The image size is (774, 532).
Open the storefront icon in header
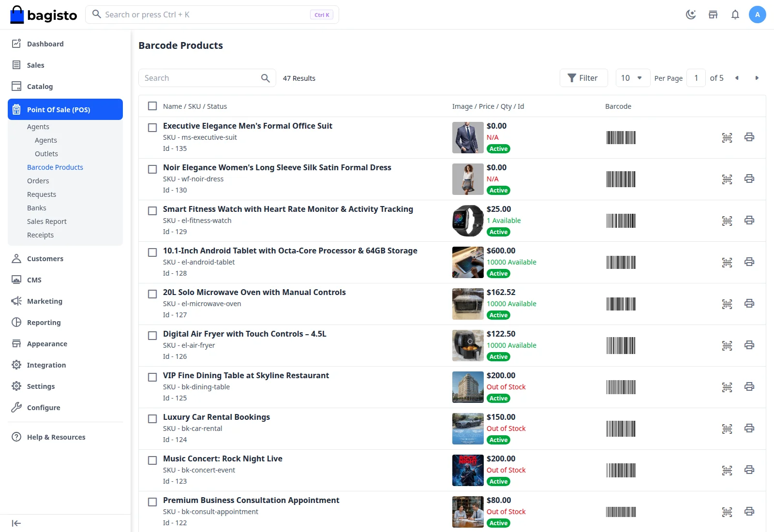[x=713, y=15]
